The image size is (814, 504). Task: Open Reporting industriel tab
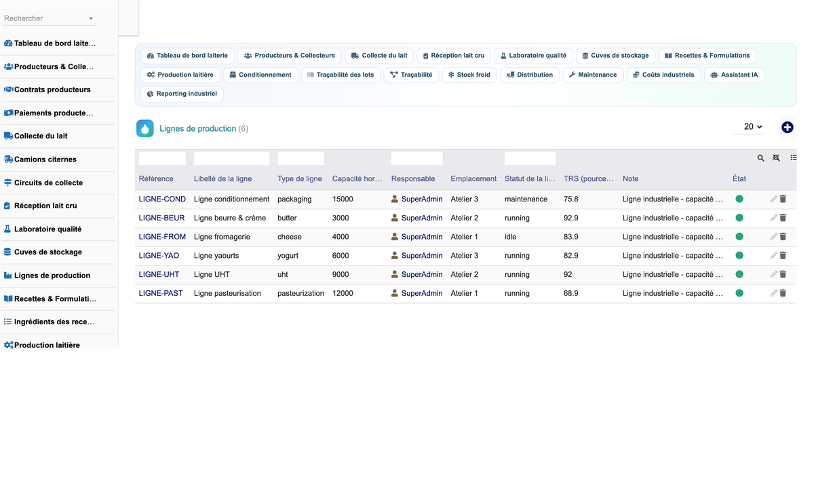point(182,94)
